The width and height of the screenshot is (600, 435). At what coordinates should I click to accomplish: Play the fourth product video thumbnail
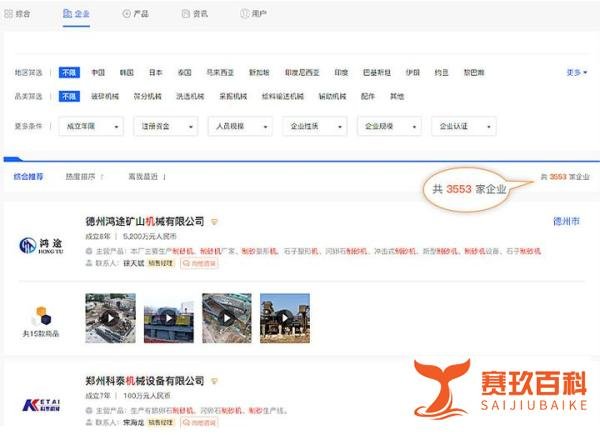coord(285,318)
